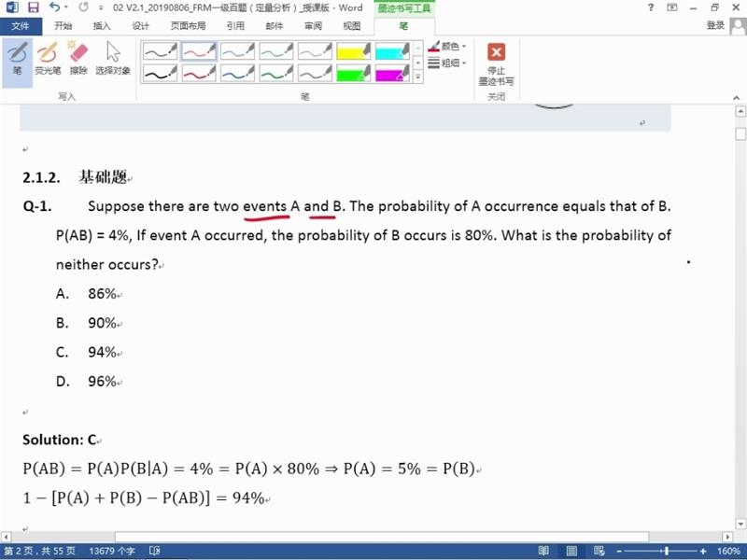
Task: Open the pen Thickness (粗细) dropdown
Action: coord(447,63)
